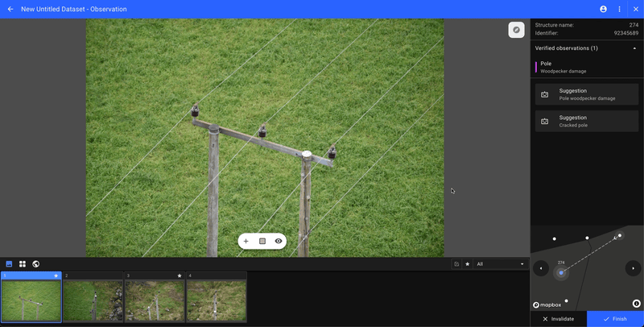Image resolution: width=644 pixels, height=327 pixels.
Task: Add observation with the plus icon
Action: (246, 241)
